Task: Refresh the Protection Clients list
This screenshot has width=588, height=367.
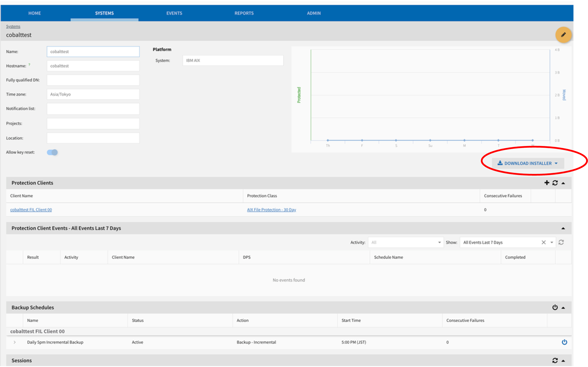Action: tap(555, 183)
